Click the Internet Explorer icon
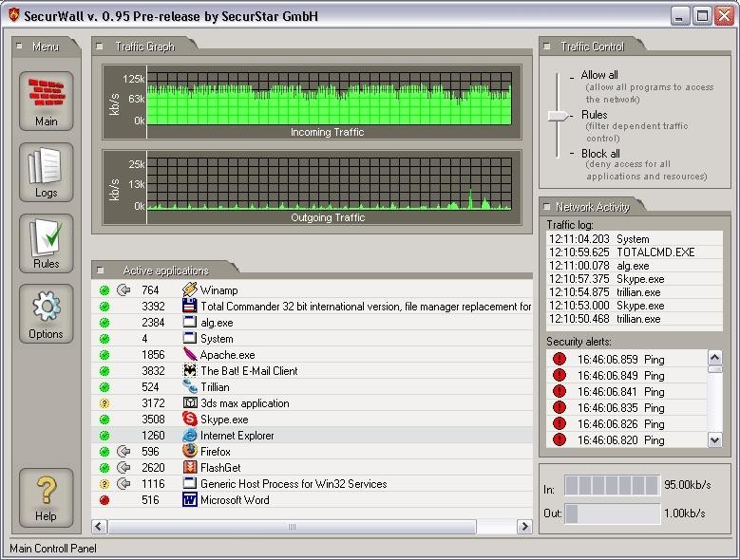This screenshot has height=560, width=740. point(190,435)
